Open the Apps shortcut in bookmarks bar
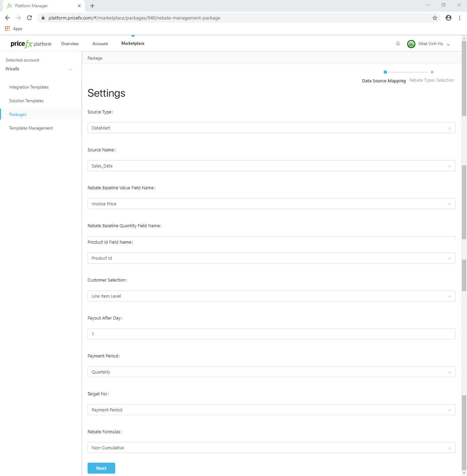Screen dimensions: 467x476 tap(14, 29)
